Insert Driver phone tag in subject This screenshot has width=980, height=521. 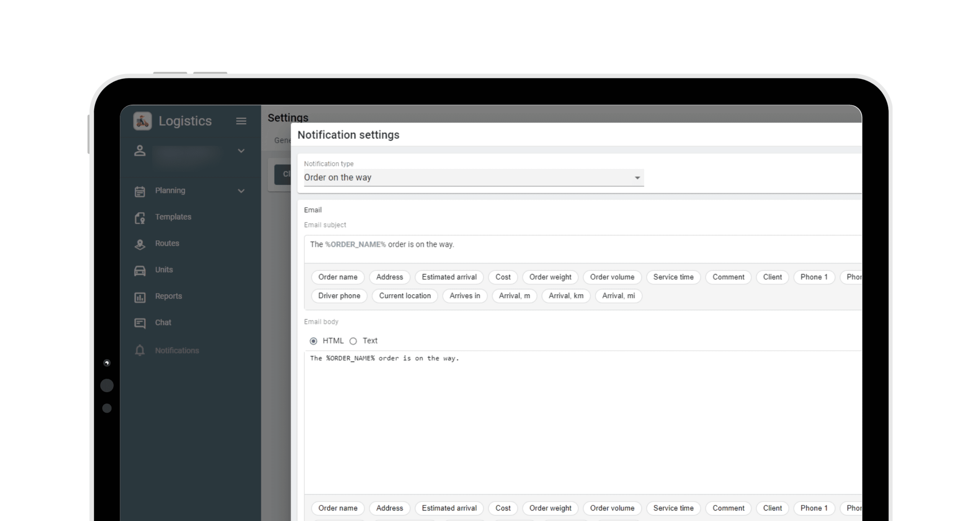point(339,296)
